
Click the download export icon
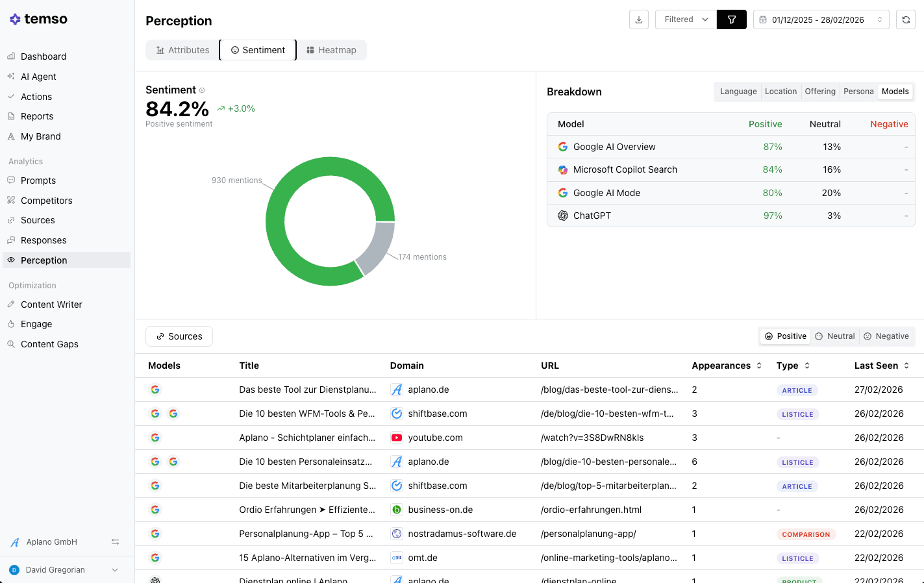pos(639,19)
